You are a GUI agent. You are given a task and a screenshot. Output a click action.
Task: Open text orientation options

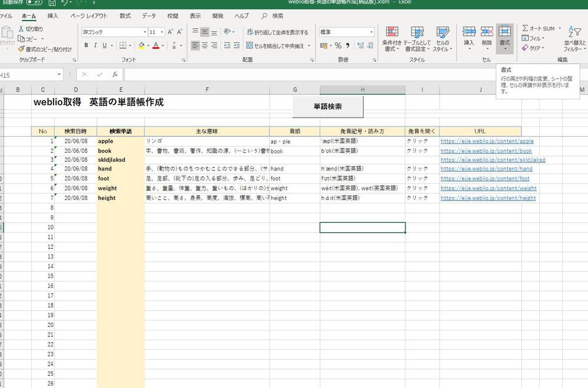tap(229, 32)
